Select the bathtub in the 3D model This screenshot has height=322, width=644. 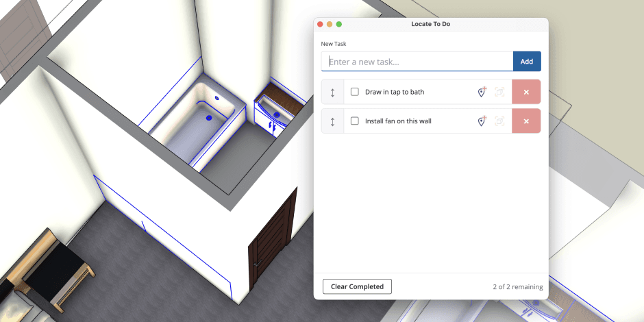(x=197, y=123)
